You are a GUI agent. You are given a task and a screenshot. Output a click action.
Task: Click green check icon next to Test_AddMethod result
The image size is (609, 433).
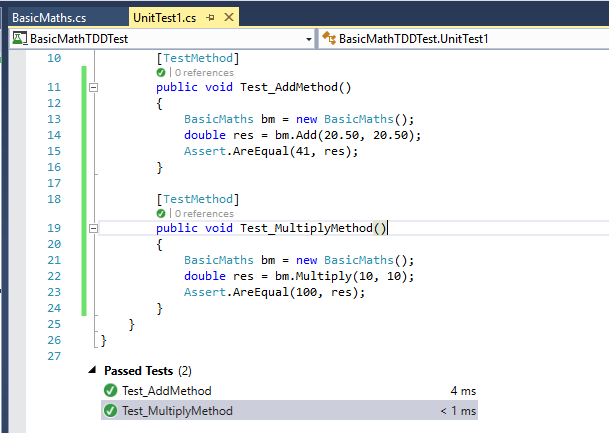click(110, 391)
